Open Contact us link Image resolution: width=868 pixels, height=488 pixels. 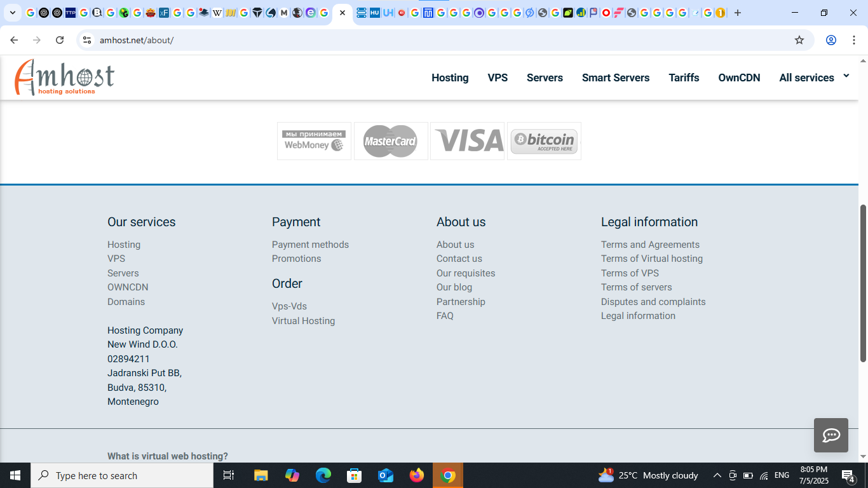coord(459,259)
